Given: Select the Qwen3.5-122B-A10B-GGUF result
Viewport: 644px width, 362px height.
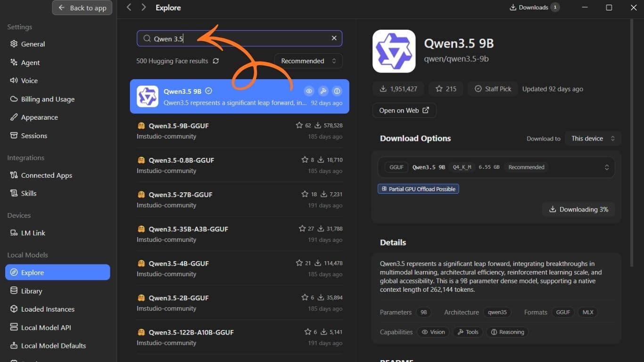Looking at the screenshot, I should click(x=239, y=337).
